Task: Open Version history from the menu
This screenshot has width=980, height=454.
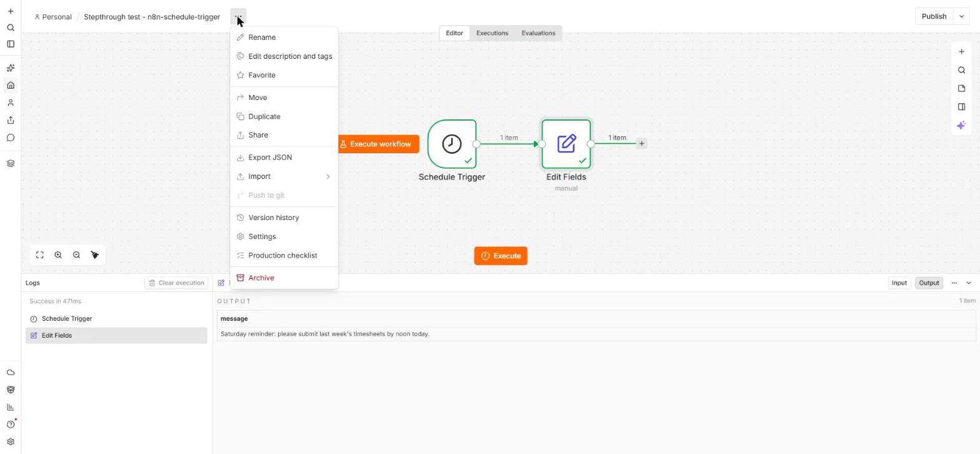Action: coord(284,218)
